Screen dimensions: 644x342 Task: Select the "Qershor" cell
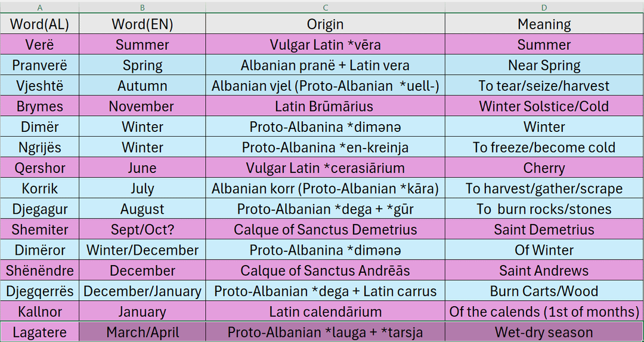click(39, 168)
